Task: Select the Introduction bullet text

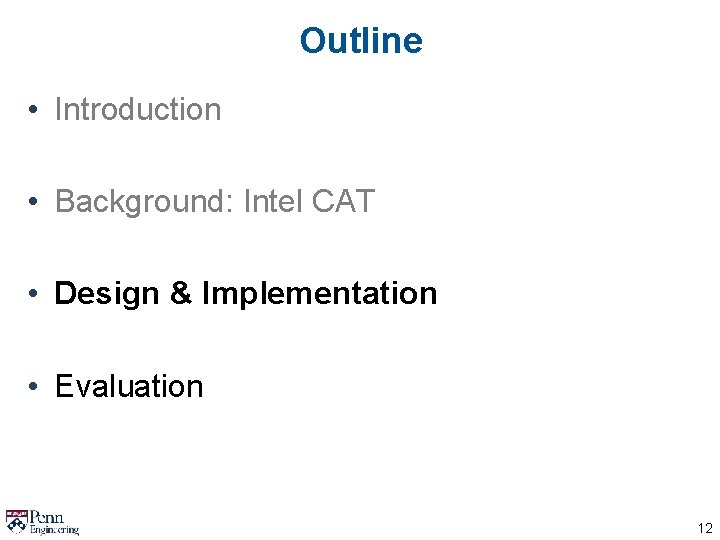Action: coord(138,109)
